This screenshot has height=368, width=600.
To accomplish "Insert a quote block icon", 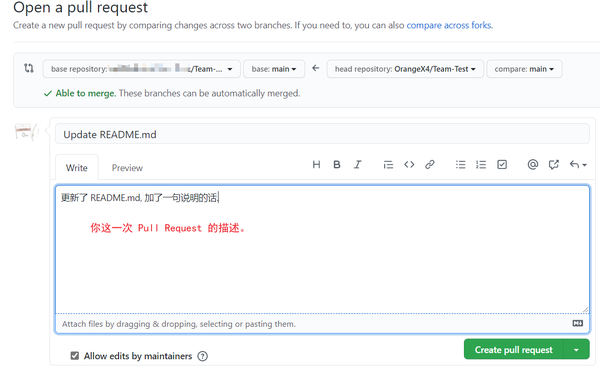I will pyautogui.click(x=388, y=165).
